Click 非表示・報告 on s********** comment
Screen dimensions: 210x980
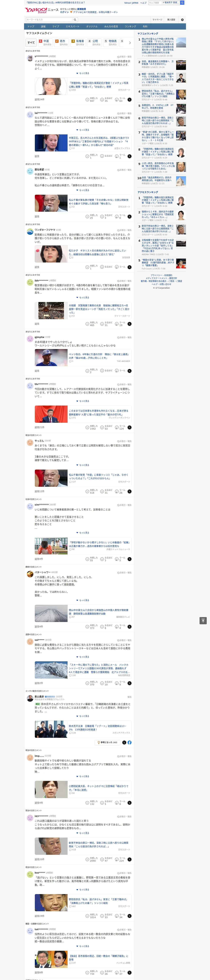pos(124,57)
